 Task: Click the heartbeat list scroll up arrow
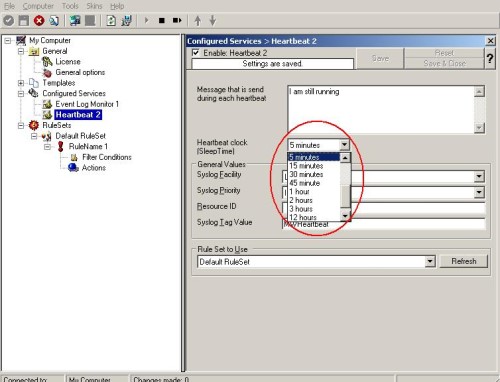pyautogui.click(x=345, y=158)
